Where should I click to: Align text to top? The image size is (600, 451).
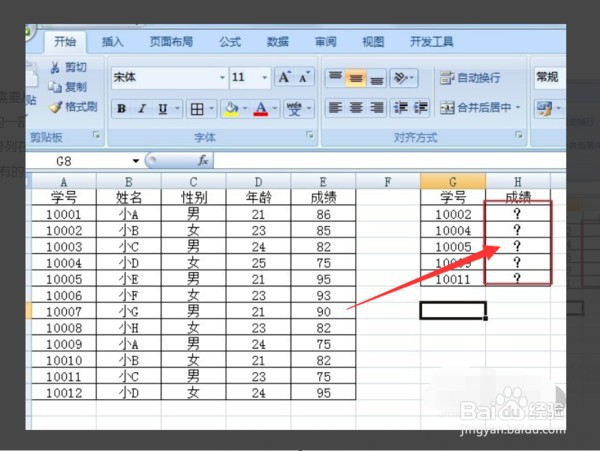click(336, 78)
